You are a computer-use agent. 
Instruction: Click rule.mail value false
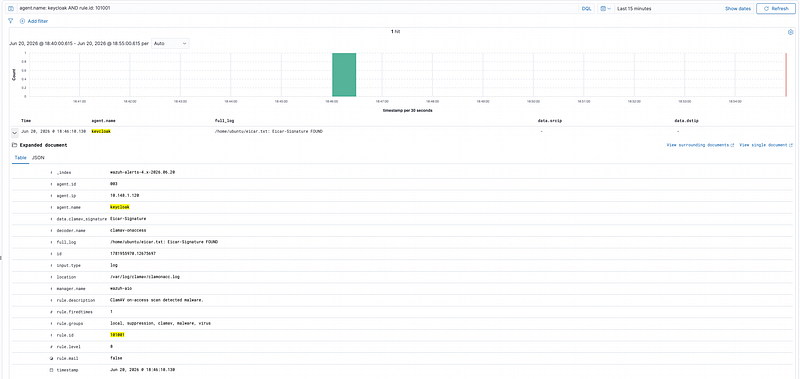tap(116, 358)
